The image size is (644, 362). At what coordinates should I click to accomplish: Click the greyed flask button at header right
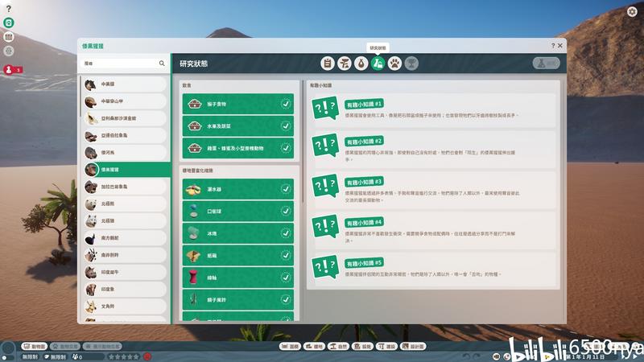pos(547,64)
